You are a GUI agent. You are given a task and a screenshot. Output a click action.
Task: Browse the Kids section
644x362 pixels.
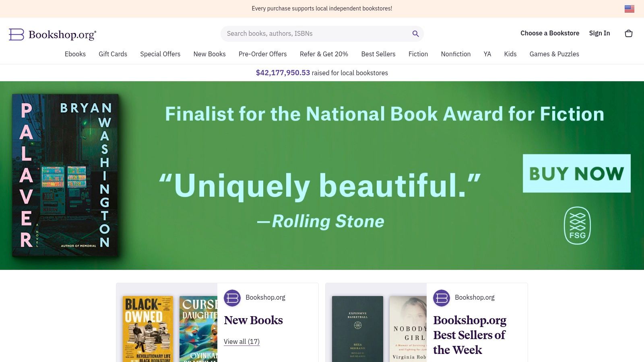(x=510, y=54)
